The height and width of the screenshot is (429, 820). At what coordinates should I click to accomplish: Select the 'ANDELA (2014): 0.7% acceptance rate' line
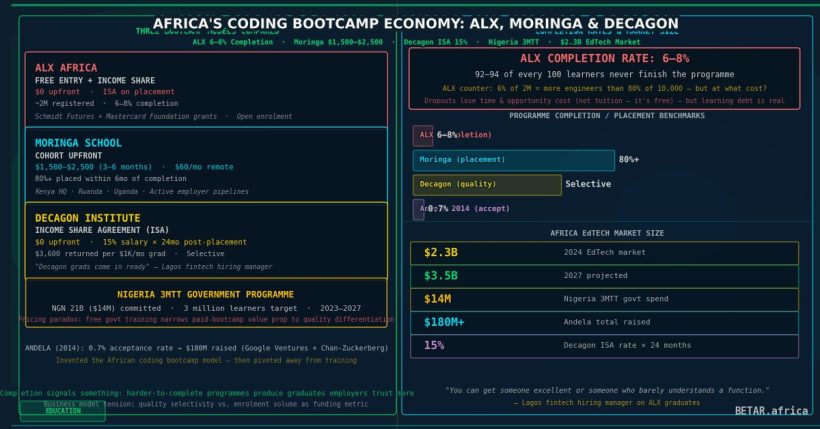pos(207,348)
